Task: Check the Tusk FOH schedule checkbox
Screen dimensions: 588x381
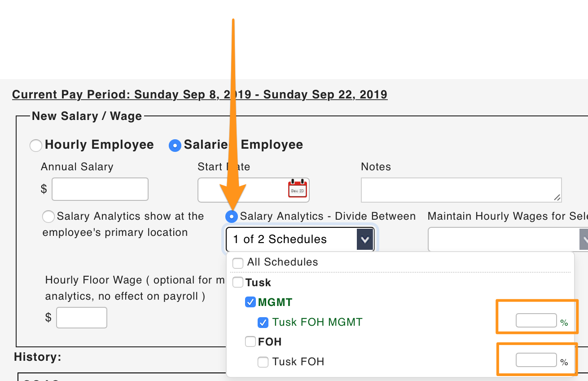Action: coord(263,362)
